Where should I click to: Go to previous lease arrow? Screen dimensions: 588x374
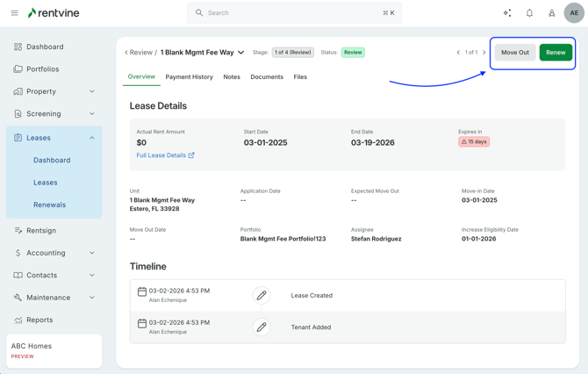pyautogui.click(x=458, y=53)
